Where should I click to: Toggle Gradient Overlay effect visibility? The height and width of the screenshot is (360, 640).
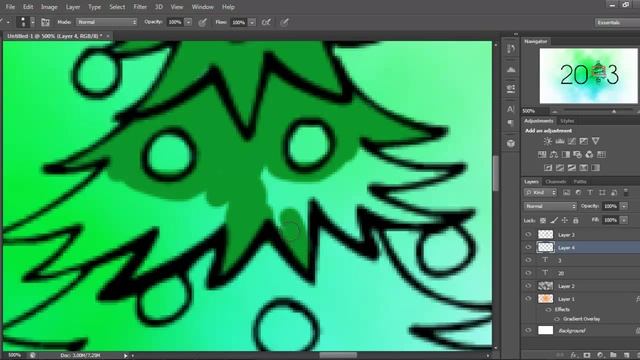pos(557,319)
